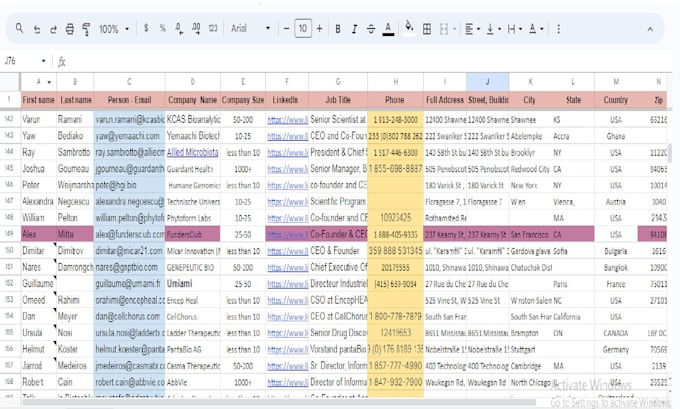Click the horizontal scrollbar at the bottom

coord(280,402)
